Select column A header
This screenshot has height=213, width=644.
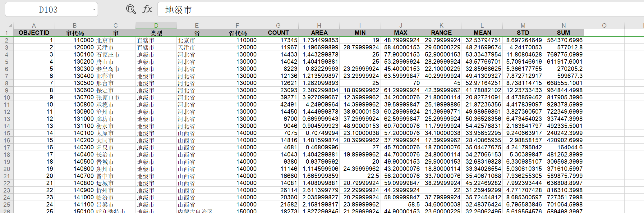[34, 25]
